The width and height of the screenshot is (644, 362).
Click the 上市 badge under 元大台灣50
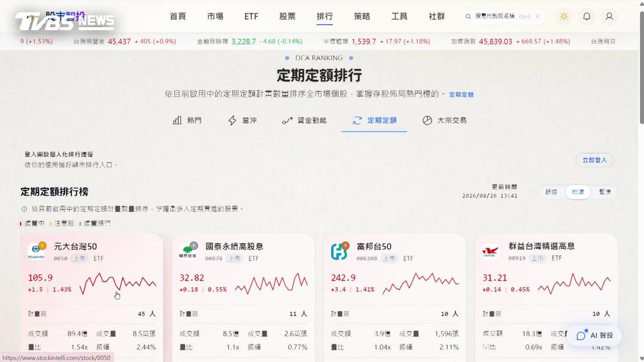pyautogui.click(x=80, y=258)
